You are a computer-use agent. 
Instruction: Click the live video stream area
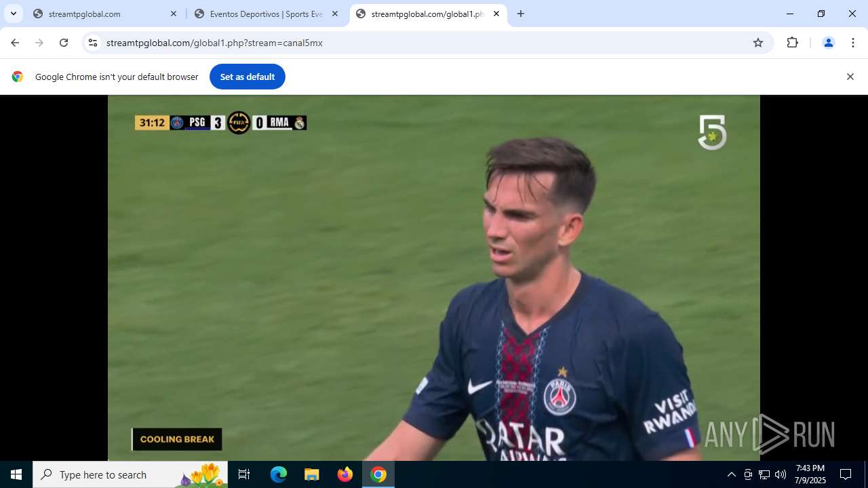pos(434,278)
